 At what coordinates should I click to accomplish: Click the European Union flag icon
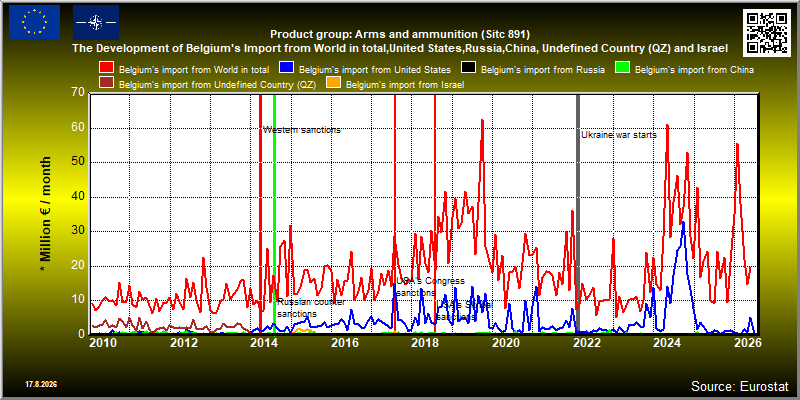(34, 22)
